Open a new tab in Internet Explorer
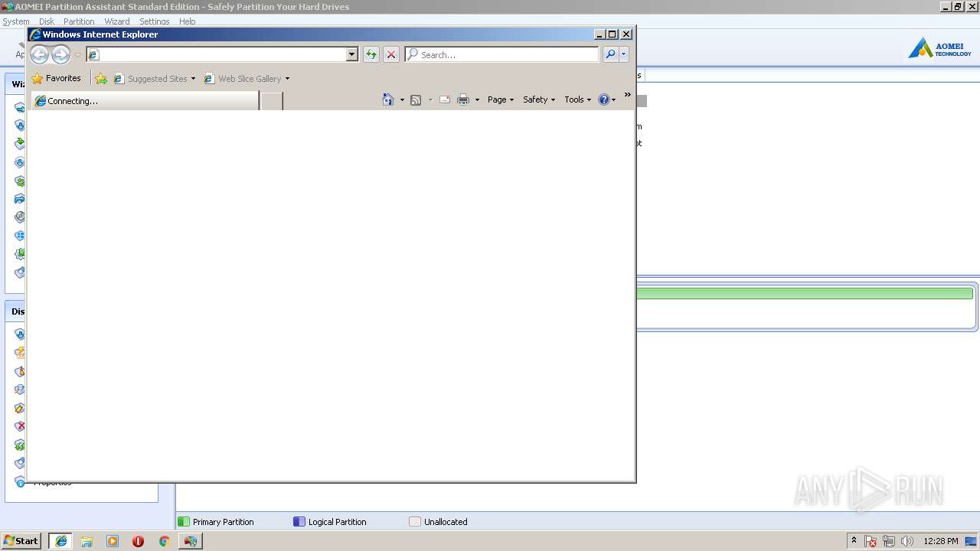The image size is (980, 551). coord(272,101)
